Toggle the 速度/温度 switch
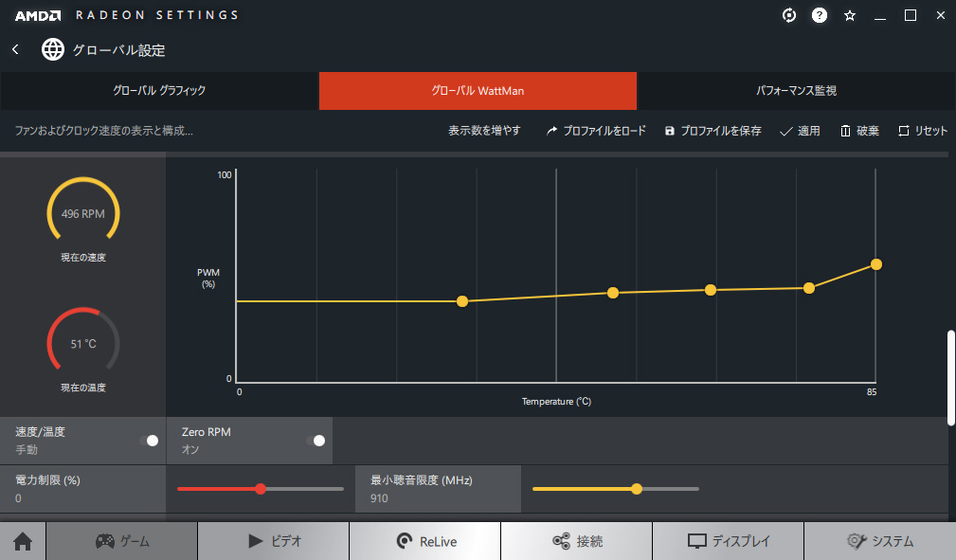 (x=149, y=441)
